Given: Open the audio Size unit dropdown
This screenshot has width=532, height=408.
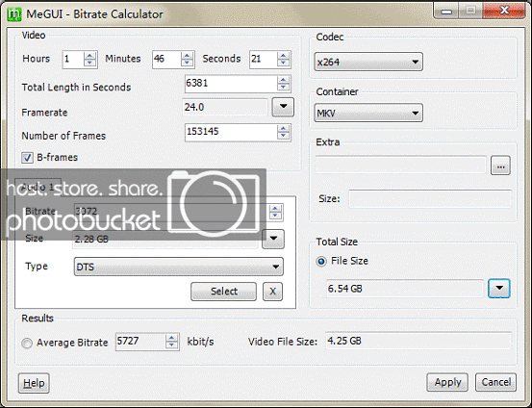Looking at the screenshot, I should click(x=273, y=239).
